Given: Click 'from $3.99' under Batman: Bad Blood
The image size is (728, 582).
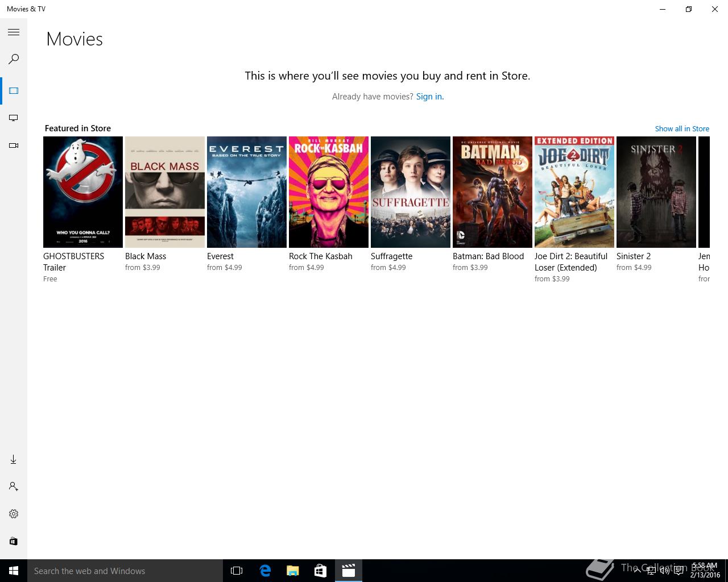Looking at the screenshot, I should (x=470, y=268).
